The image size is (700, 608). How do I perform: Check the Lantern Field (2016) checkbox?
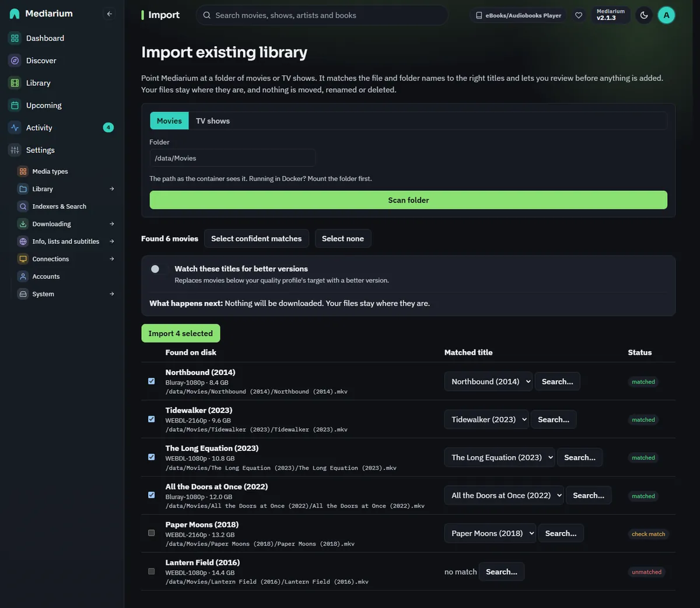(151, 571)
